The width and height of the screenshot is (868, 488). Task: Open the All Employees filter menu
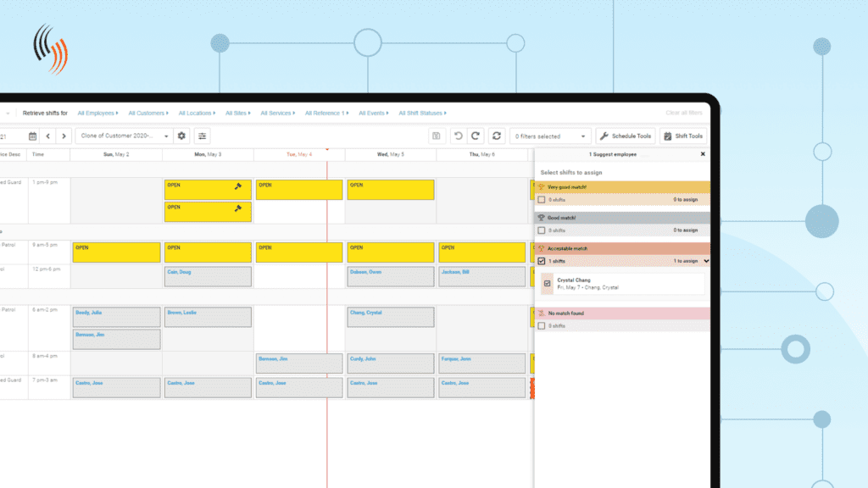pos(97,113)
